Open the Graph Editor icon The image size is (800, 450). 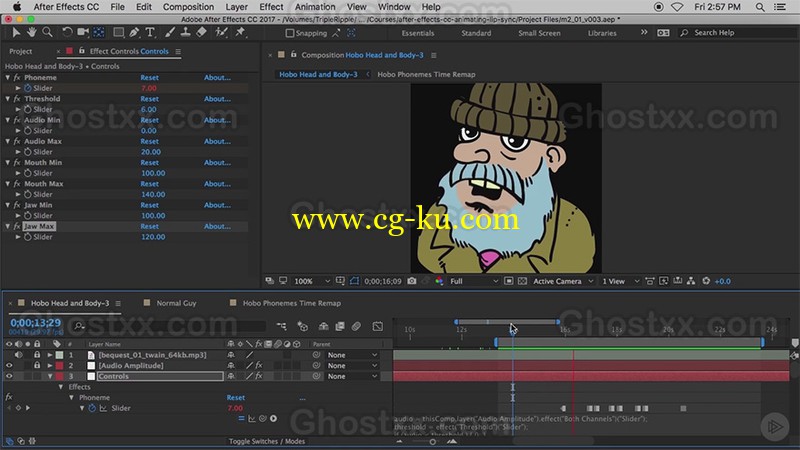pyautogui.click(x=378, y=326)
